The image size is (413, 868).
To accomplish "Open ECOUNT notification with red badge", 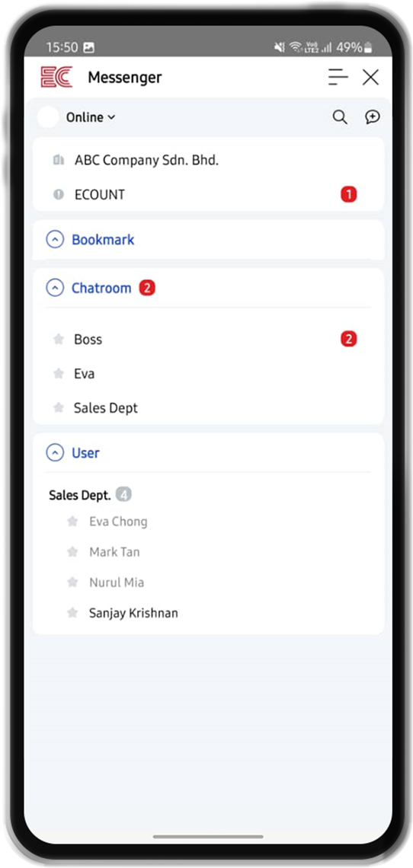I will click(x=209, y=194).
